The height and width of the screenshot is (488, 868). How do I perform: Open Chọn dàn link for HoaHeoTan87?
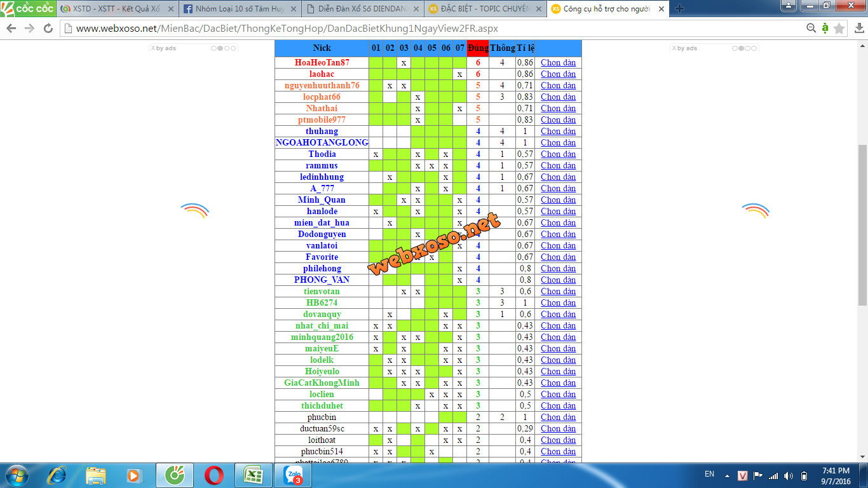558,63
